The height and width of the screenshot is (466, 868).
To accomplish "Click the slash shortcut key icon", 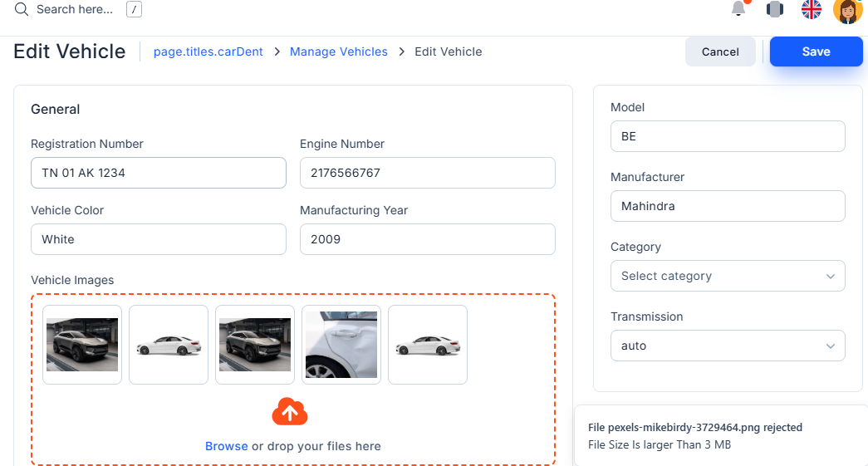I will [134, 9].
